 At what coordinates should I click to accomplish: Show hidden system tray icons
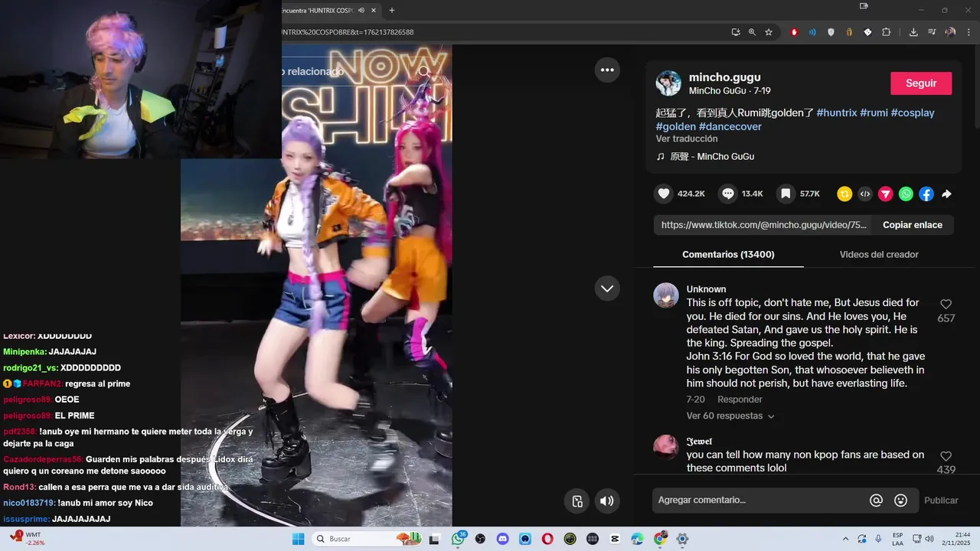click(845, 539)
